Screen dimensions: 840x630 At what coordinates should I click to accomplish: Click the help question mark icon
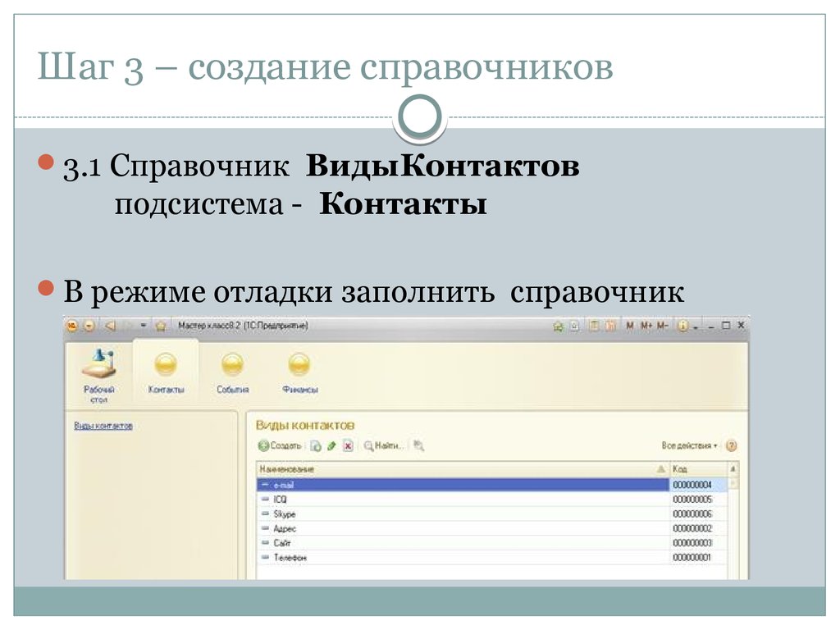[731, 445]
